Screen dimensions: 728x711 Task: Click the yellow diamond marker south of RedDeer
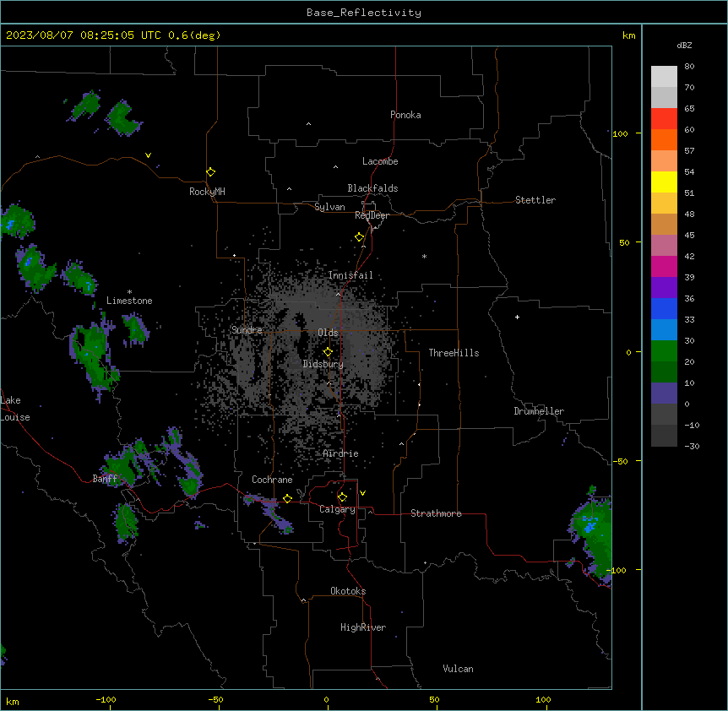[x=360, y=237]
